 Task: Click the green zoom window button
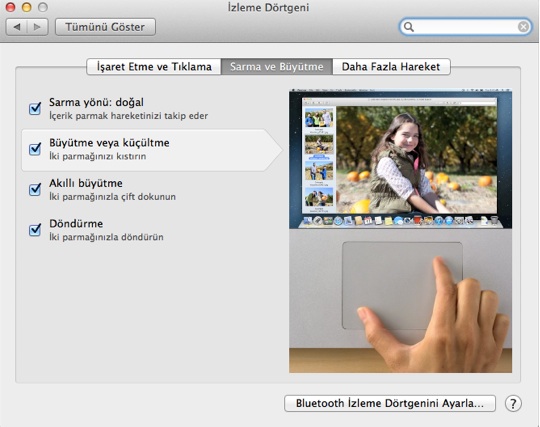coord(43,7)
